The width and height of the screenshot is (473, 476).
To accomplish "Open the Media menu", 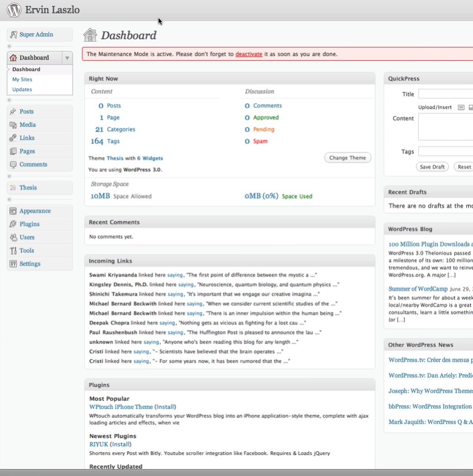I will click(28, 125).
